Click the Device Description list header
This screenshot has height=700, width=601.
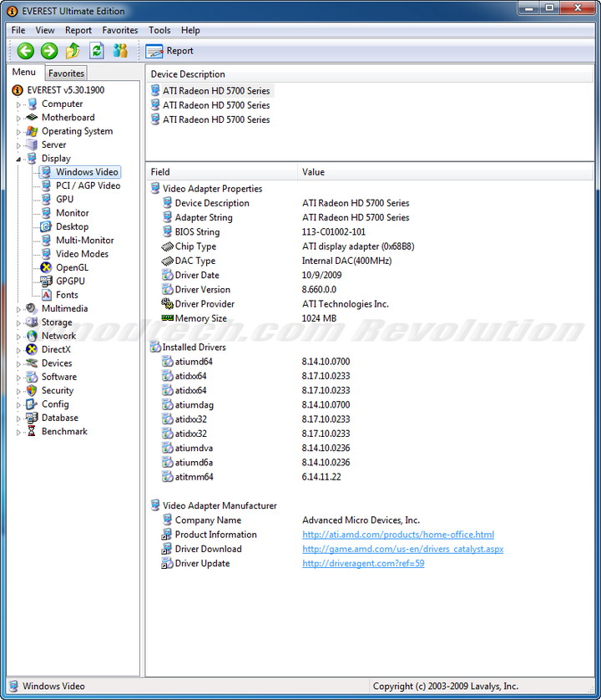(370, 74)
